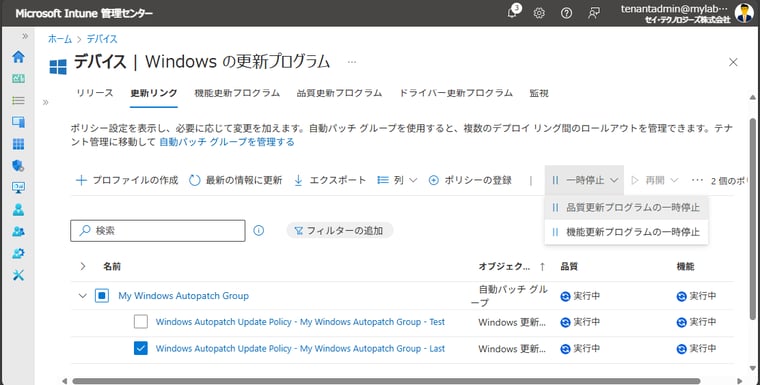This screenshot has width=760, height=385.
Task: Check the Autopatch Group - Test policy checkbox
Action: pos(141,321)
